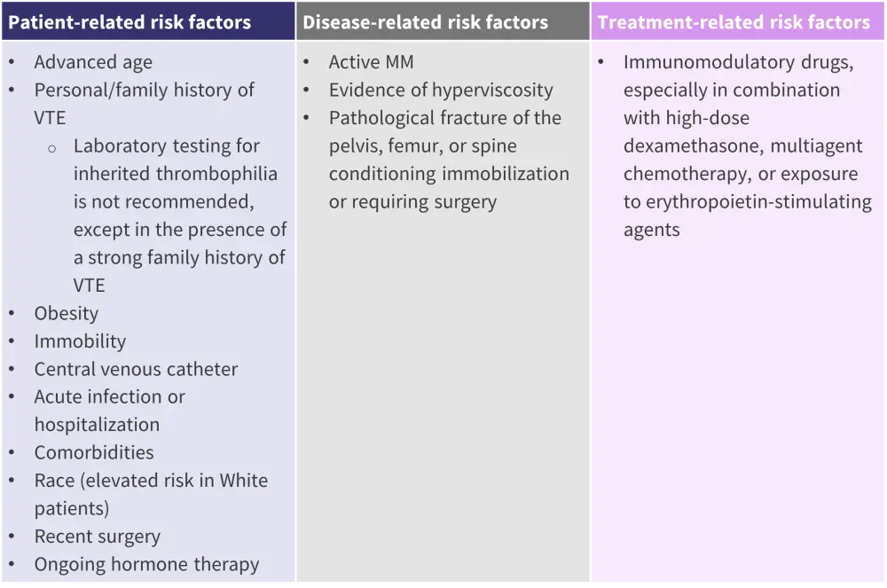Click Evidence of hyperviscosity item

(441, 90)
